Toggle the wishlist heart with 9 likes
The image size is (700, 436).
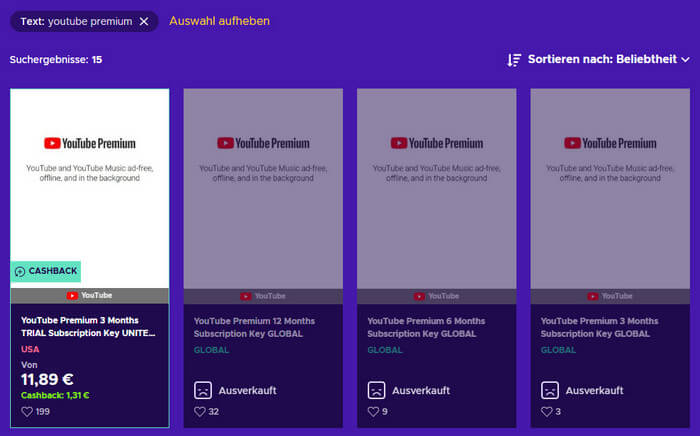click(373, 411)
